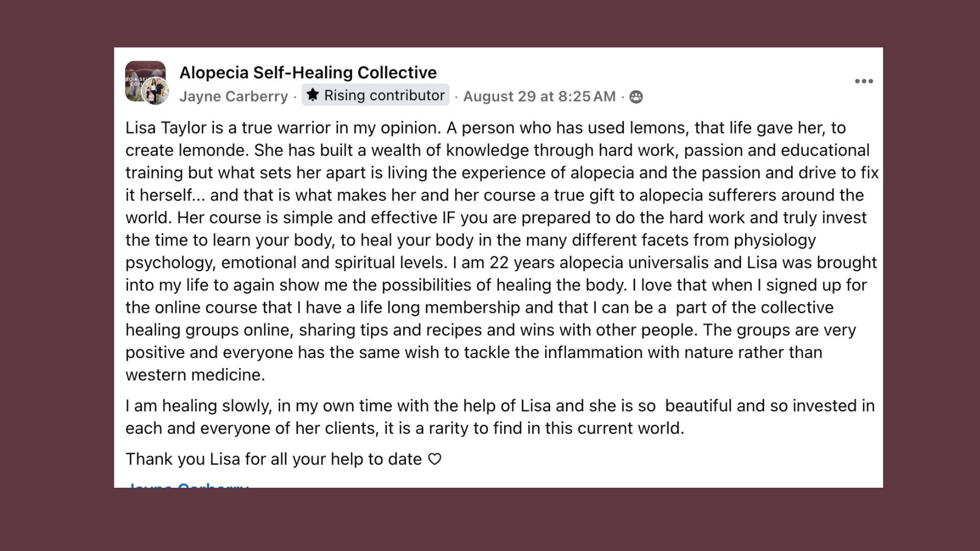This screenshot has height=551, width=980.
Task: Click the words "western medicine." in the post
Action: [195, 375]
